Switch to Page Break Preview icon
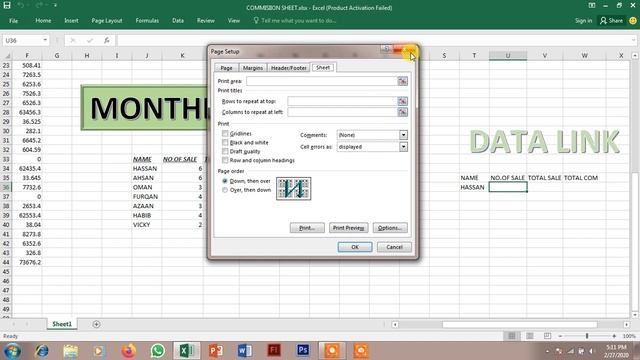 pos(547,336)
